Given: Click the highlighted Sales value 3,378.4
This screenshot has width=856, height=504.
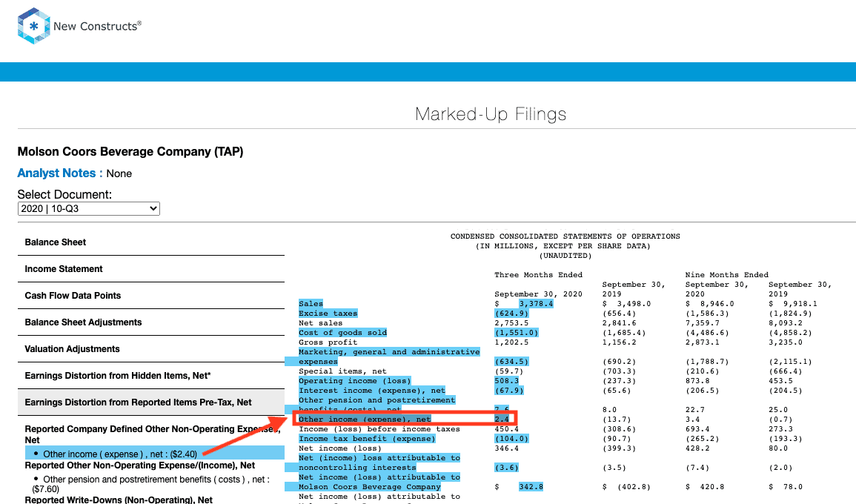Looking at the screenshot, I should pos(536,304).
